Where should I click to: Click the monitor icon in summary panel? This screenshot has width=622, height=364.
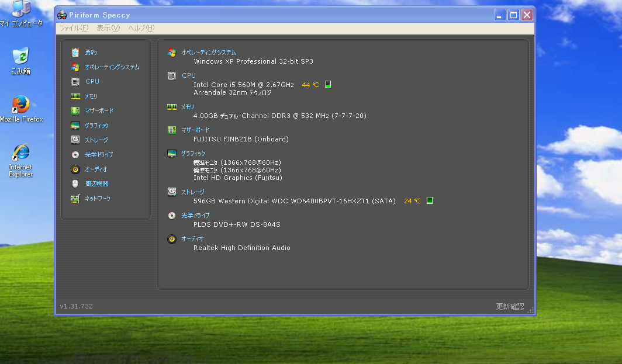pos(172,154)
